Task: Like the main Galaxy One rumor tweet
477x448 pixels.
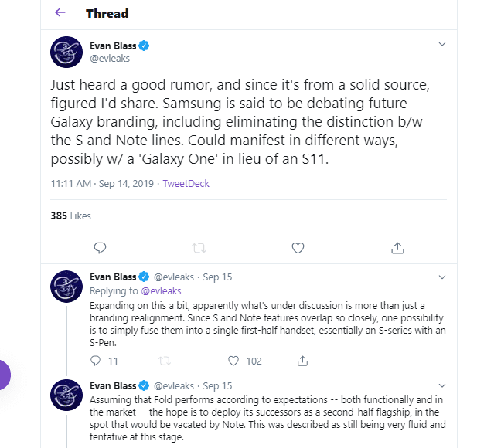Action: [298, 248]
